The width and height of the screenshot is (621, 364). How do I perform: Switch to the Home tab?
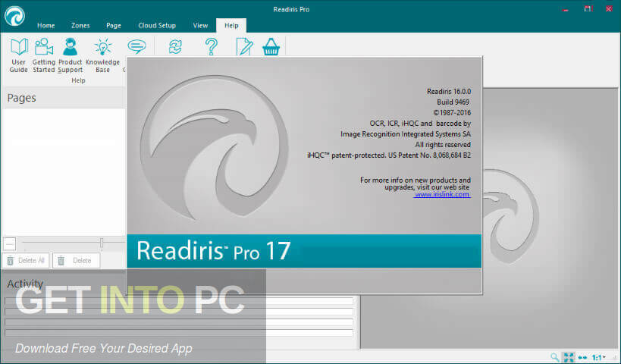click(46, 25)
